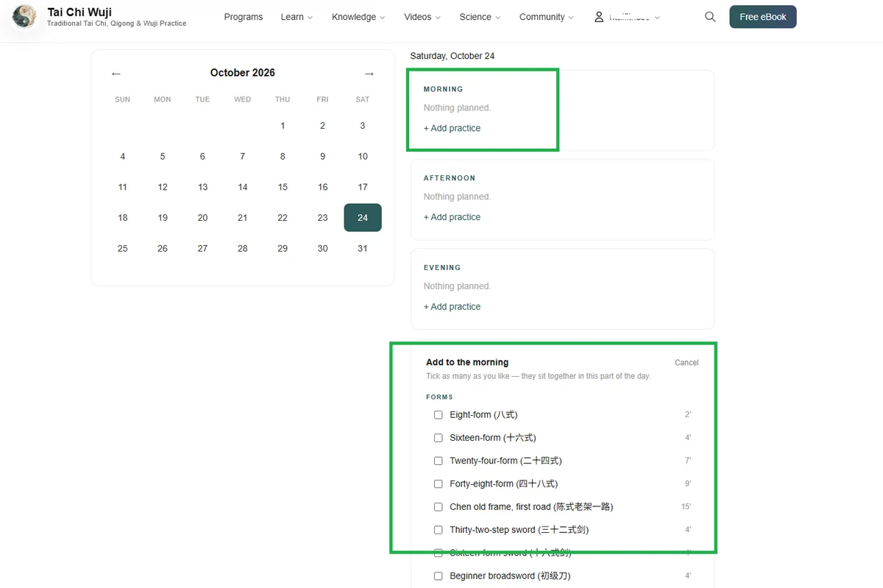Click Add practice under Afternoon
The image size is (883, 588).
coord(452,217)
